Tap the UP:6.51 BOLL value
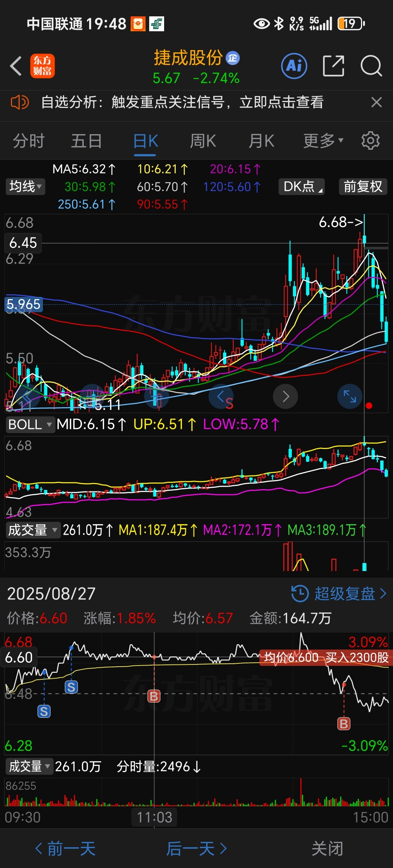 [x=165, y=424]
